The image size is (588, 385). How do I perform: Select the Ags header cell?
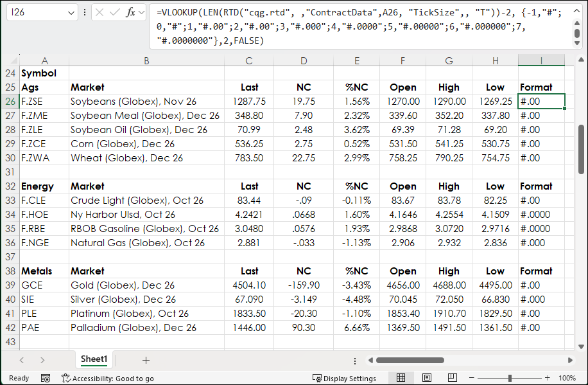click(x=44, y=87)
